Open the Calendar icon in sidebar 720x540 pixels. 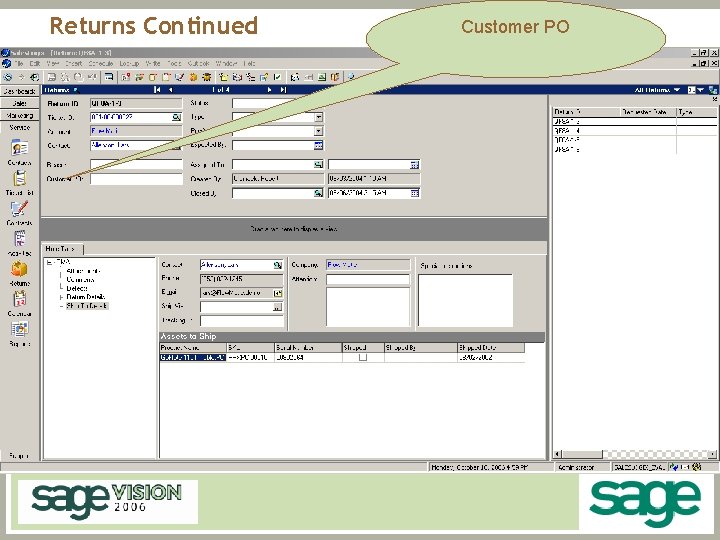(19, 299)
